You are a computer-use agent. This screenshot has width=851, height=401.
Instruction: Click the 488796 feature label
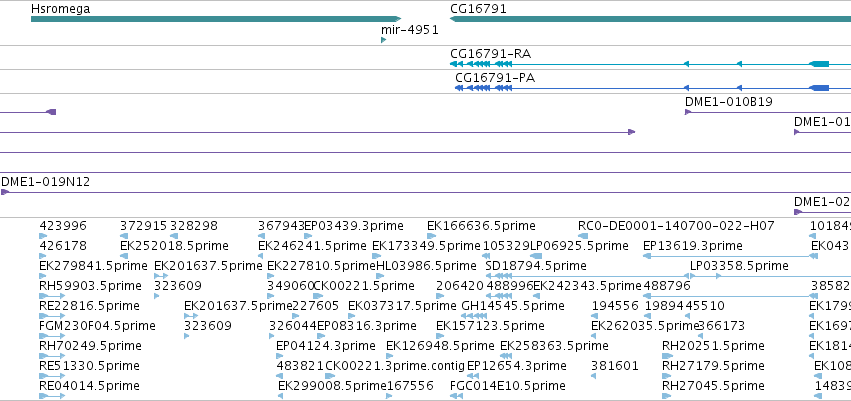(666, 285)
